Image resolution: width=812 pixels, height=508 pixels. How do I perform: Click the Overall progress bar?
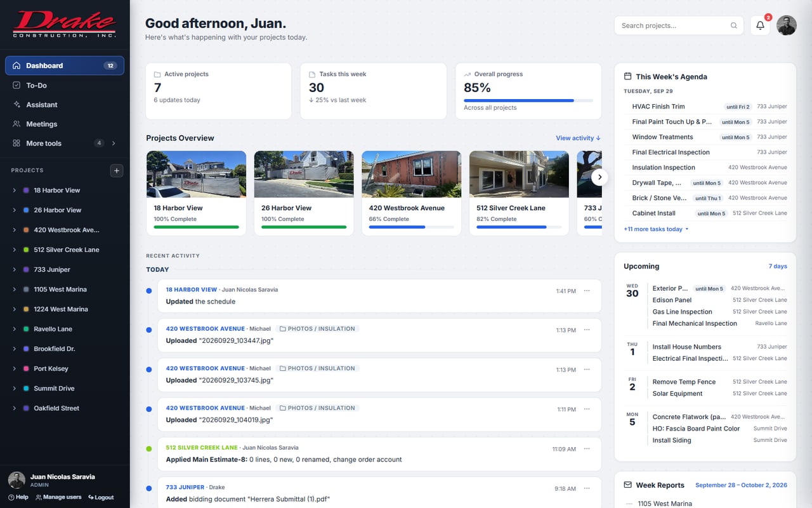[x=528, y=100]
